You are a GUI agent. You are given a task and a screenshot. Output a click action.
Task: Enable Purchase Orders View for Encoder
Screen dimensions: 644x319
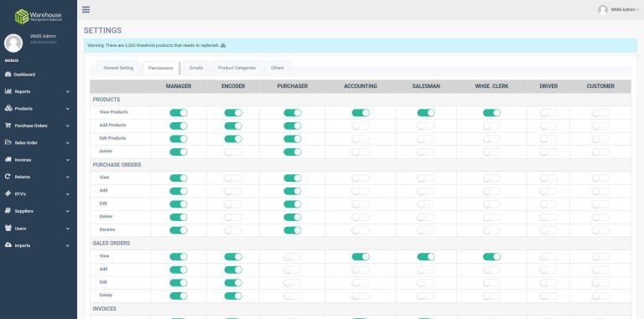233,178
